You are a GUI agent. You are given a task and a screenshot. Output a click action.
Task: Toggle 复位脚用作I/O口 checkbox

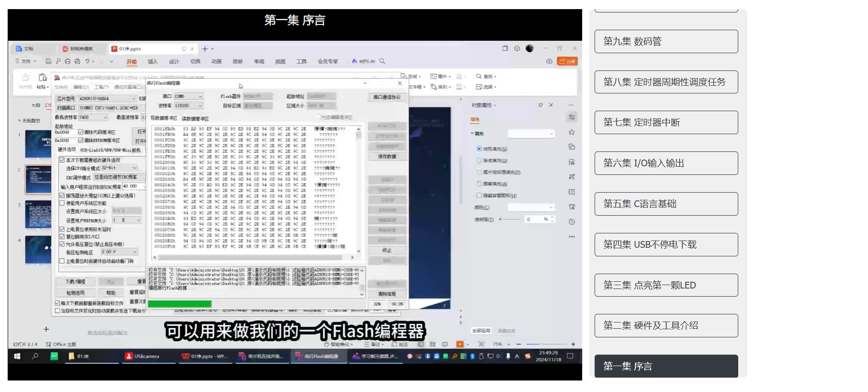tap(62, 237)
